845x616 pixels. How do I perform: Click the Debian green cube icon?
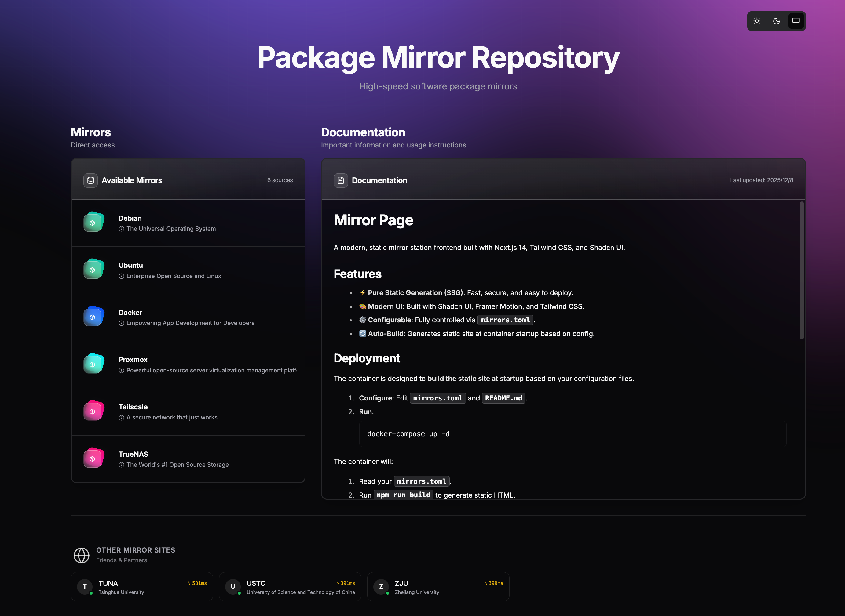pyautogui.click(x=93, y=222)
